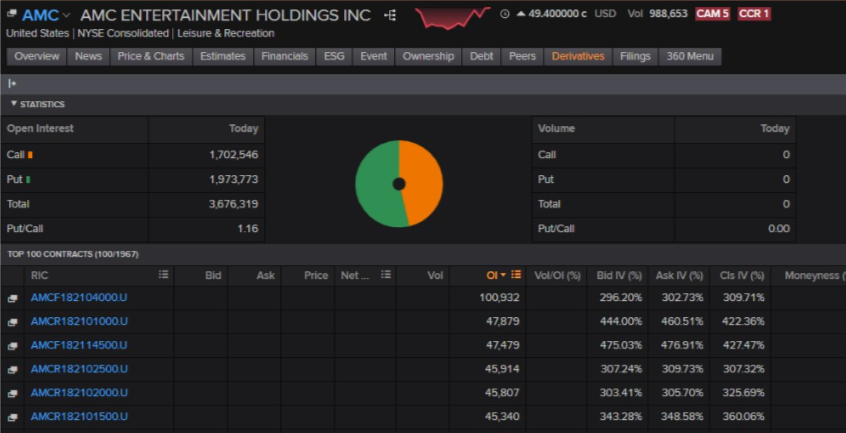846x433 pixels.
Task: Click the call open interest value 1,702,546
Action: pyautogui.click(x=234, y=155)
